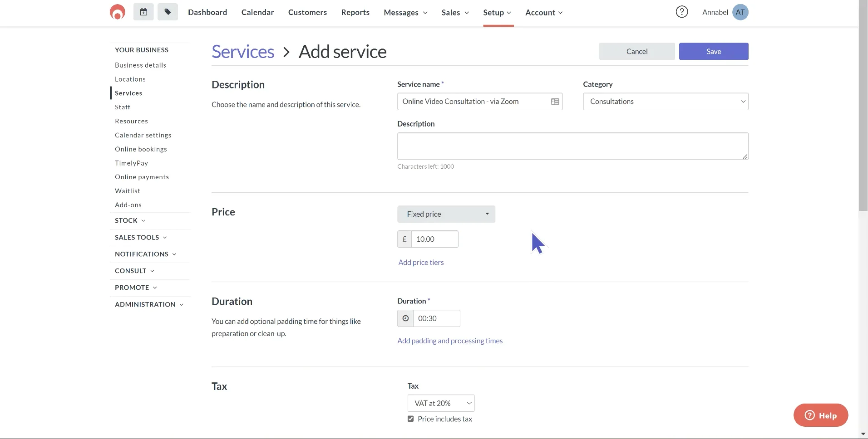Open TimelyPay in sidebar
The height and width of the screenshot is (439, 868).
[x=131, y=163]
